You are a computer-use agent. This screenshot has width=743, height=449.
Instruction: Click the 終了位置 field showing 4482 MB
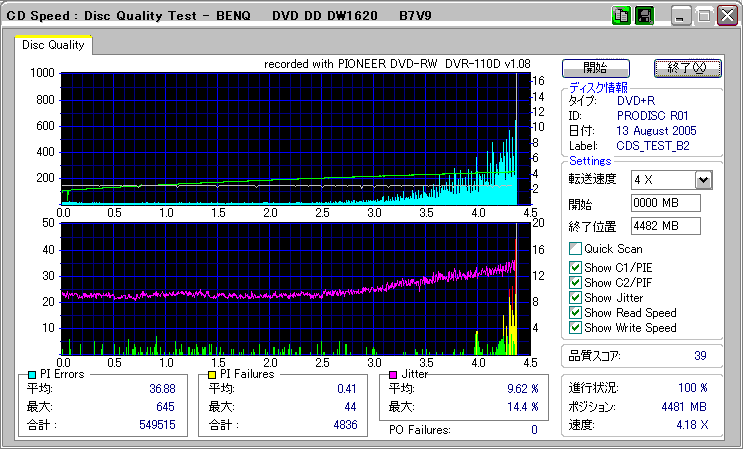coord(665,226)
